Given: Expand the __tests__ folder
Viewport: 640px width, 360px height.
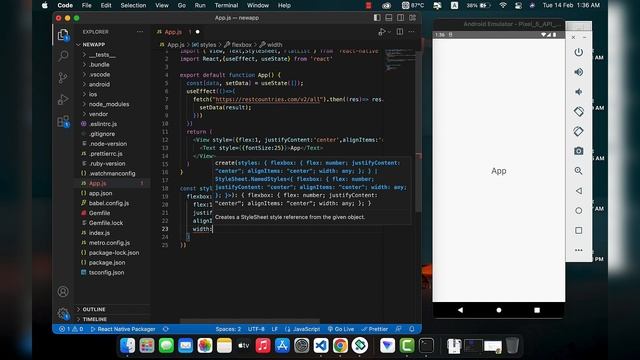Looking at the screenshot, I should (x=102, y=55).
